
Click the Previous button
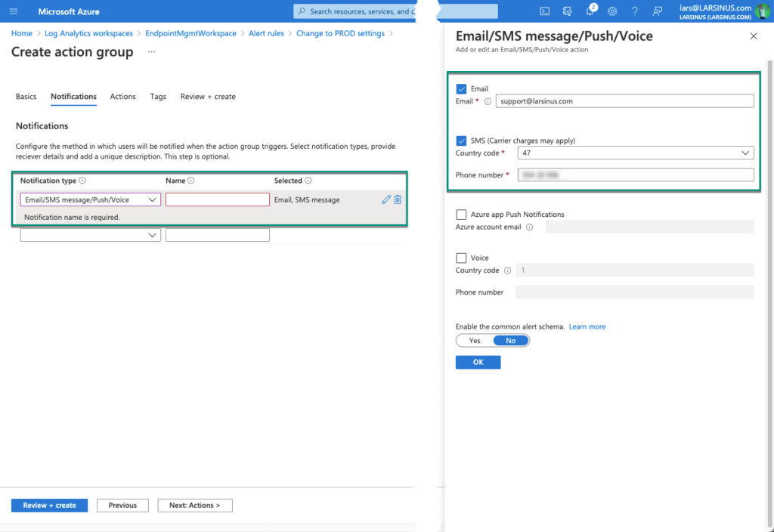click(x=122, y=506)
